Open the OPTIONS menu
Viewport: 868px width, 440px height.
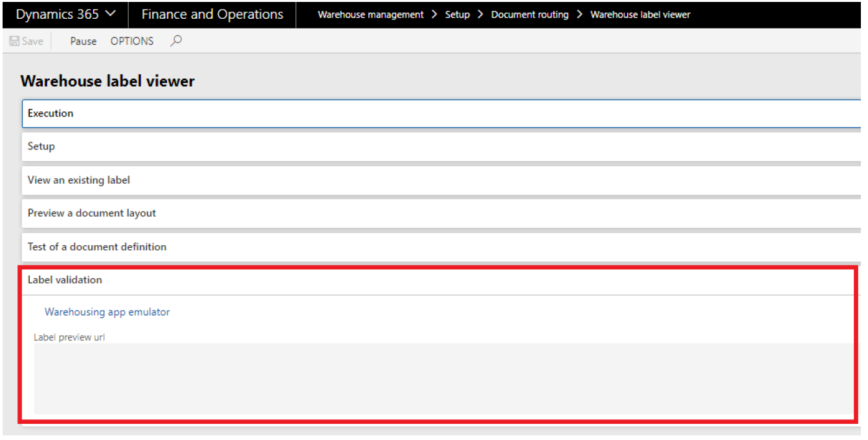(x=132, y=41)
